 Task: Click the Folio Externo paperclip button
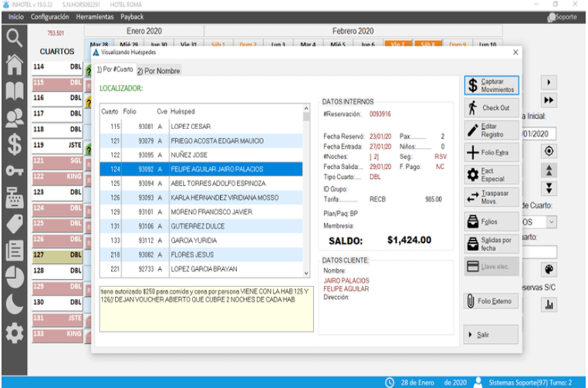pos(492,301)
